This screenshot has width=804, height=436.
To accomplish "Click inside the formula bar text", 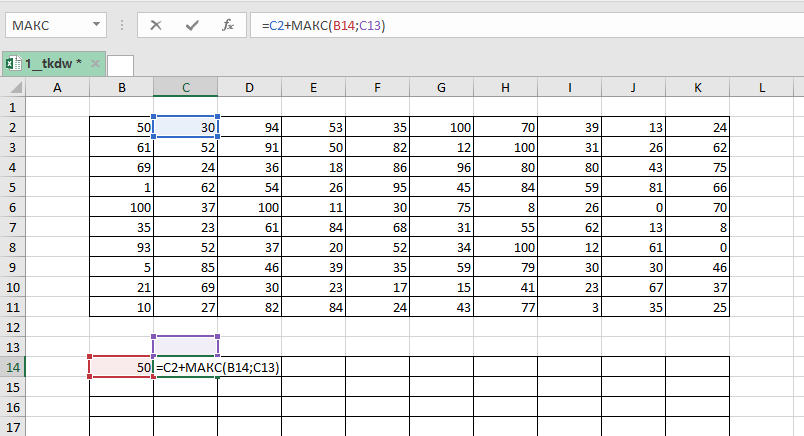I will pos(500,25).
